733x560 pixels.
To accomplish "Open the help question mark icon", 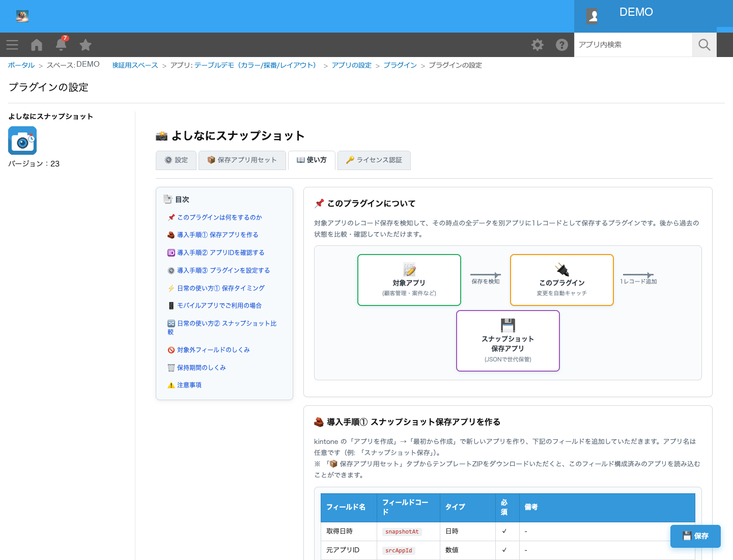I will pyautogui.click(x=562, y=45).
